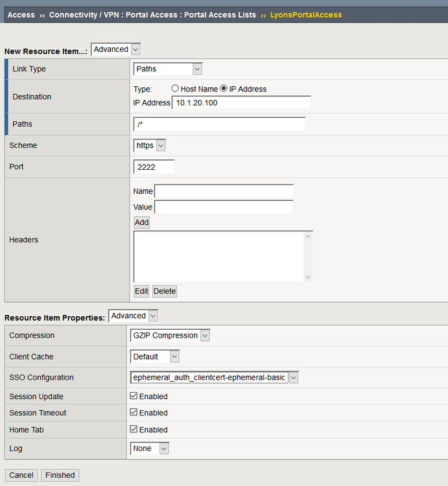448x486 pixels.
Task: Open the Compression dropdown
Action: [171, 336]
